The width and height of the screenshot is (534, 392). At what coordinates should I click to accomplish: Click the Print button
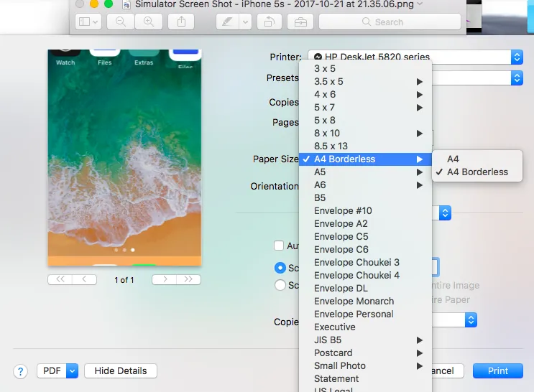pyautogui.click(x=497, y=371)
